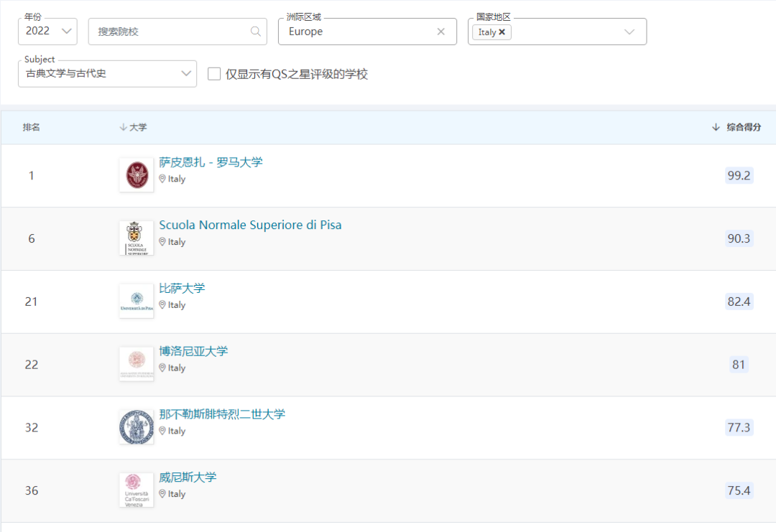Viewport: 776px width, 532px height.
Task: Click the search magnifier icon
Action: click(255, 32)
